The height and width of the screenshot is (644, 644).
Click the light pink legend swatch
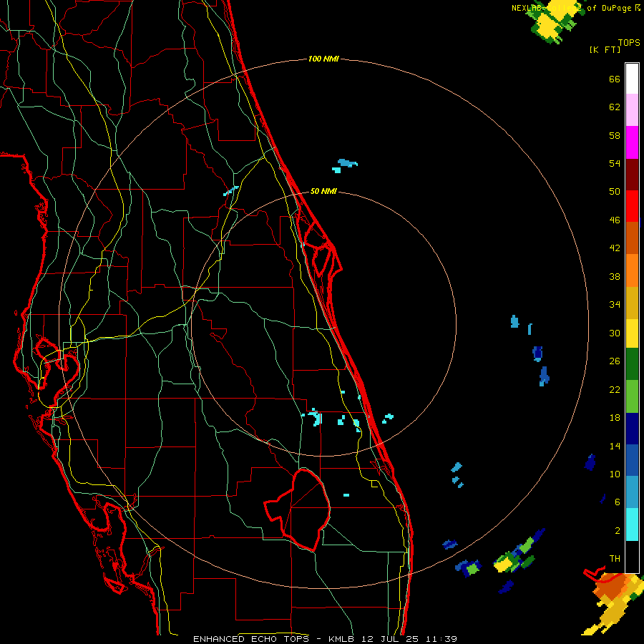[632, 110]
